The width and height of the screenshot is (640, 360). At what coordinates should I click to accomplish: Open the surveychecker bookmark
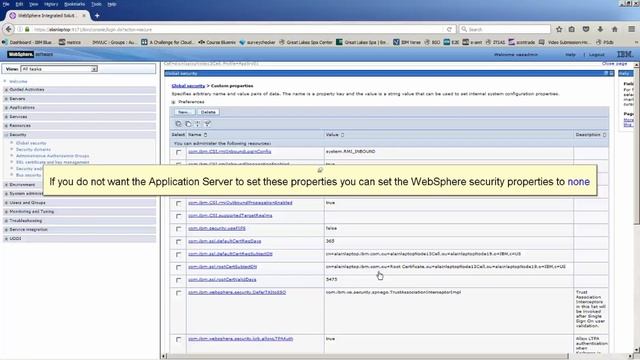point(258,42)
